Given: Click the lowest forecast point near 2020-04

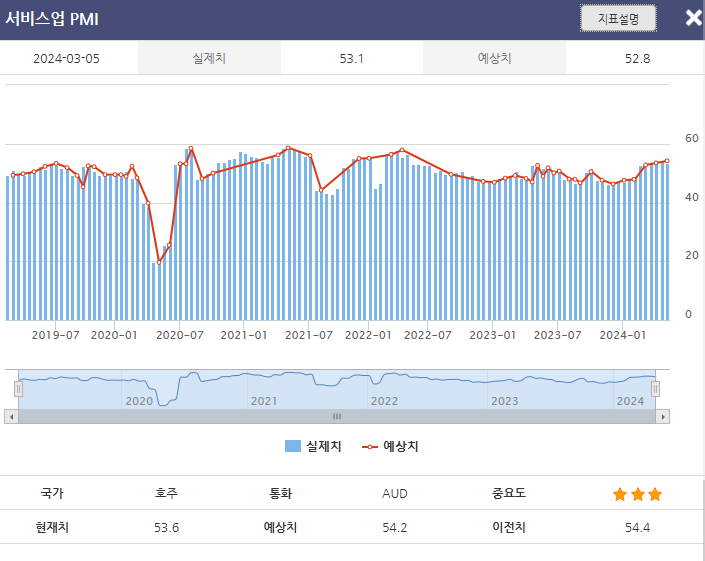Looking at the screenshot, I should 159,263.
